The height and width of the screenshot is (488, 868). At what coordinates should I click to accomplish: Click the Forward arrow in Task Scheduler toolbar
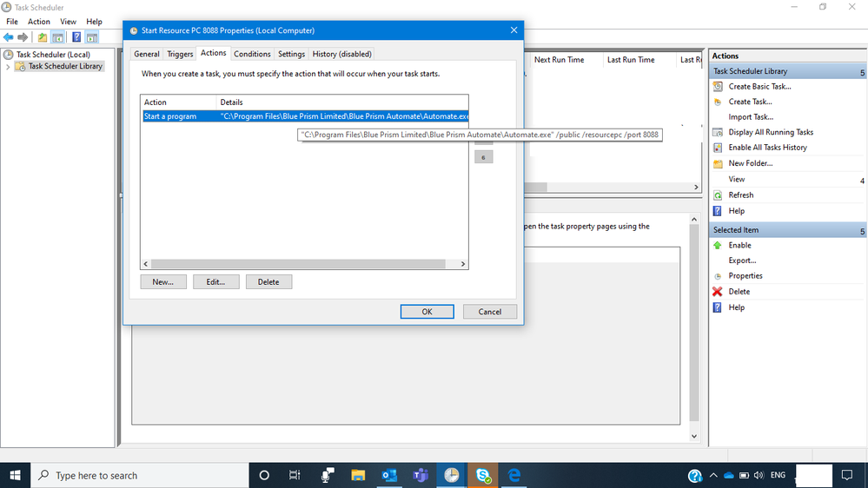pos(23,37)
